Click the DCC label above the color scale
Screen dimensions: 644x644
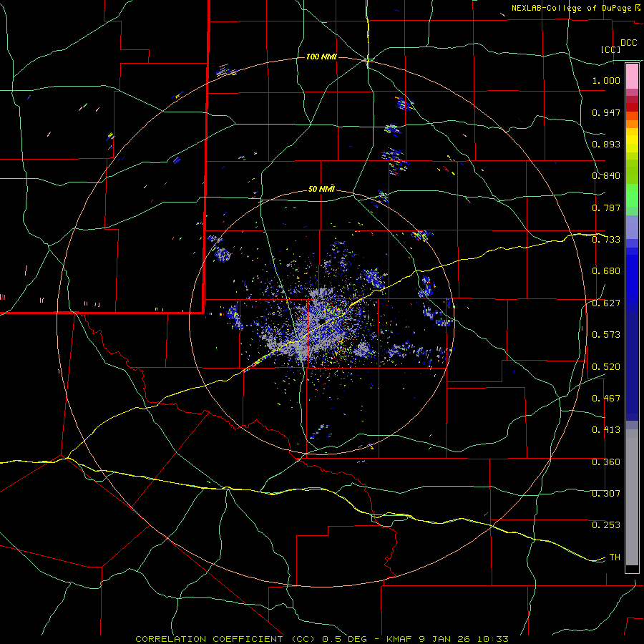[x=628, y=43]
